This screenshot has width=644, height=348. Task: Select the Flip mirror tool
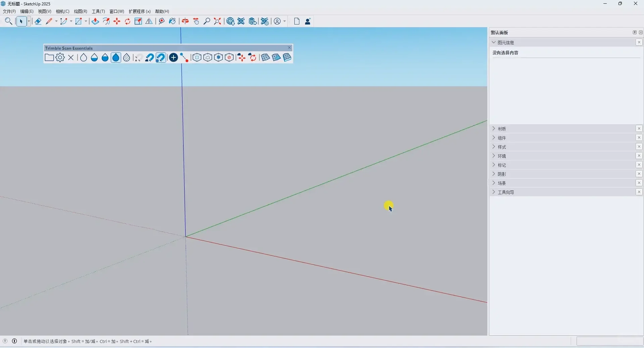[x=149, y=21]
